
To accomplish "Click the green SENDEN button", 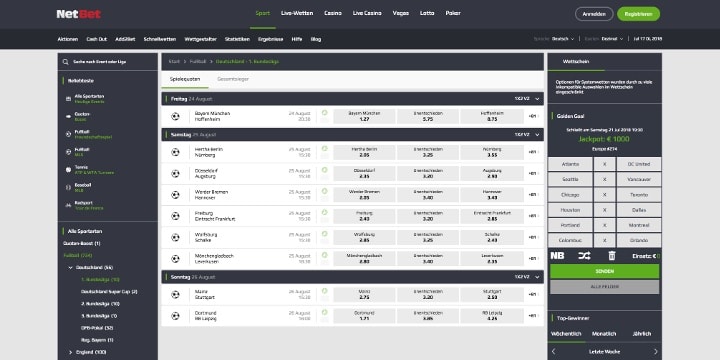I will click(x=604, y=271).
